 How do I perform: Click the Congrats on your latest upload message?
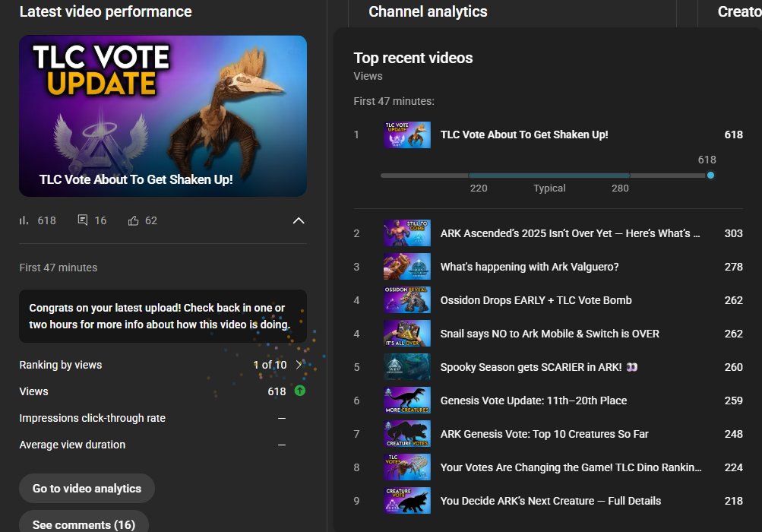163,316
